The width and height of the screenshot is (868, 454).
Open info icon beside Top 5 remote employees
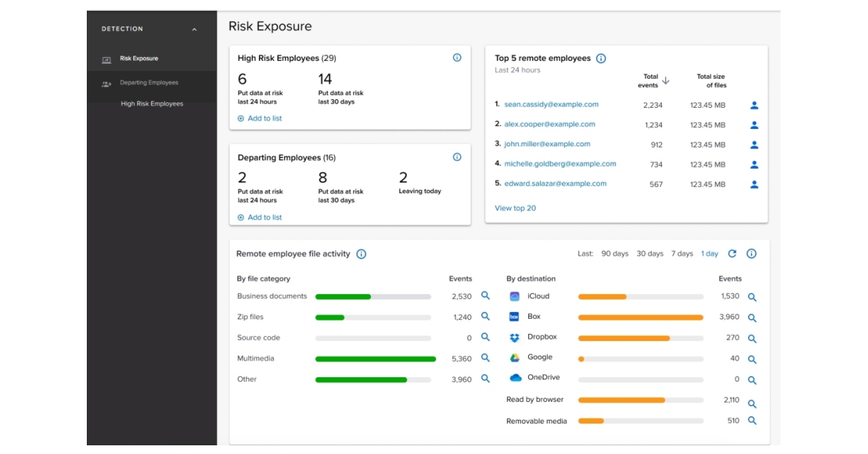click(x=601, y=59)
